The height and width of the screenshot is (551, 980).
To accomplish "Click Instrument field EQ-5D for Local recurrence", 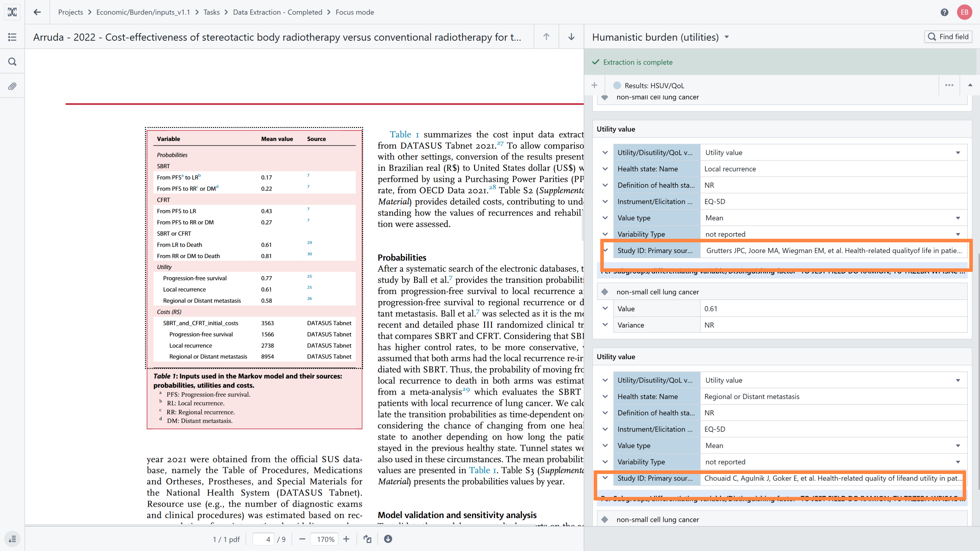I will pos(834,202).
